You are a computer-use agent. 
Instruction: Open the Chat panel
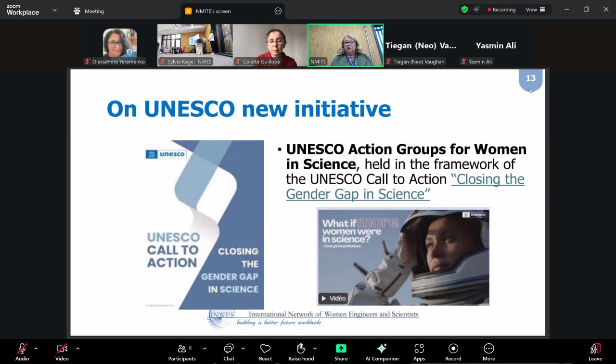[x=229, y=351]
